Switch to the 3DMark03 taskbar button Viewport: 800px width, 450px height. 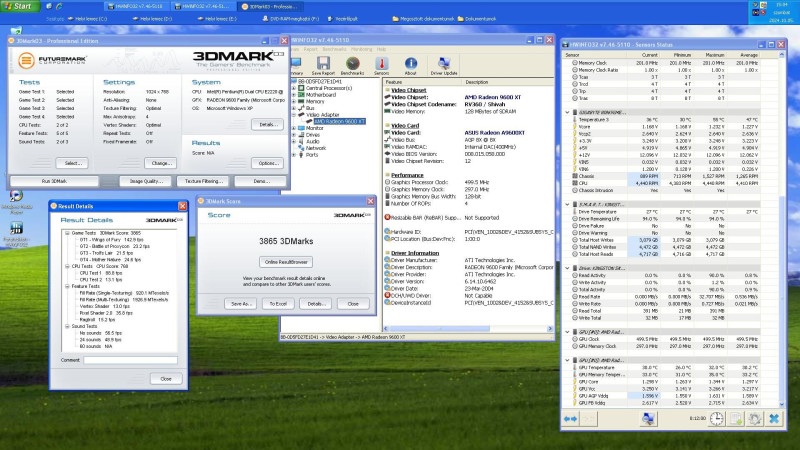pos(270,6)
